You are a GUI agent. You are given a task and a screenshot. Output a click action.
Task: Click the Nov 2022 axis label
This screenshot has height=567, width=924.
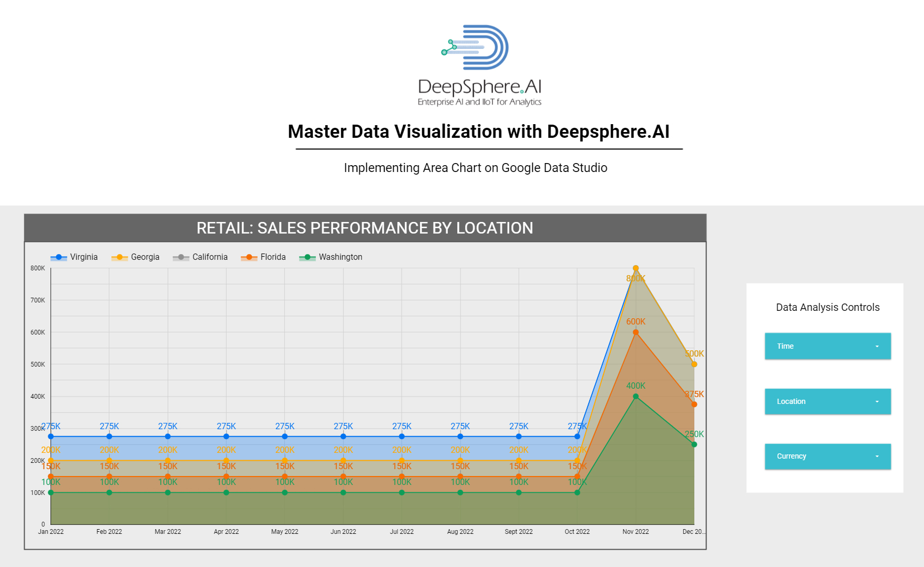635,532
